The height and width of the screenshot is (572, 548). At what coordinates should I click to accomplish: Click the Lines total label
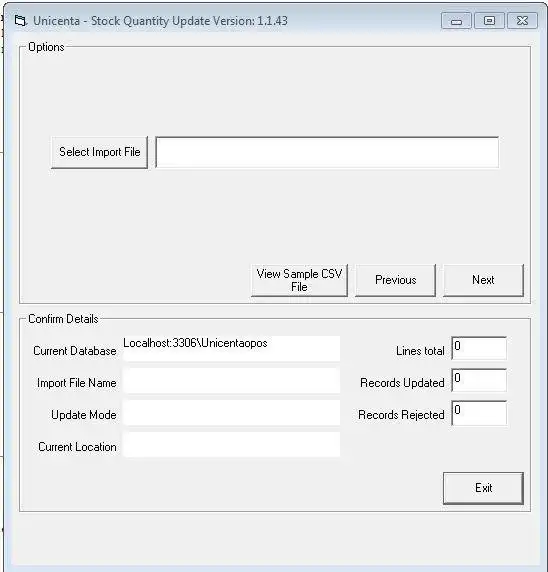(x=420, y=351)
